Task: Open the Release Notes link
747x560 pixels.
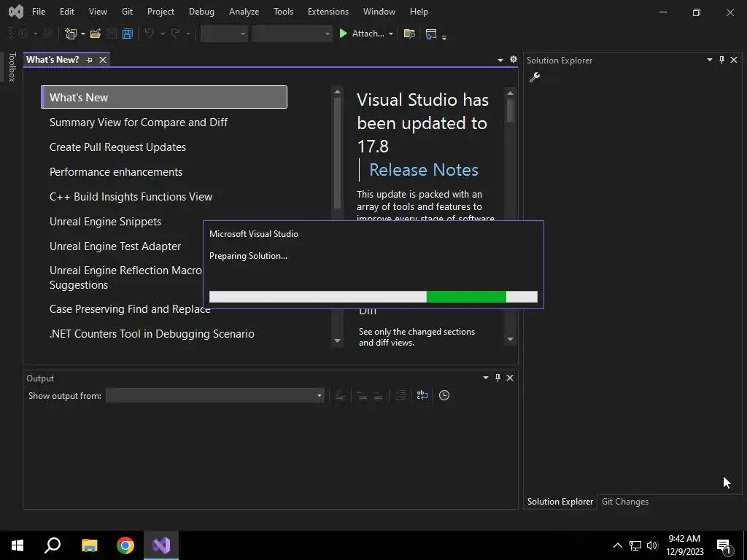Action: pos(424,170)
